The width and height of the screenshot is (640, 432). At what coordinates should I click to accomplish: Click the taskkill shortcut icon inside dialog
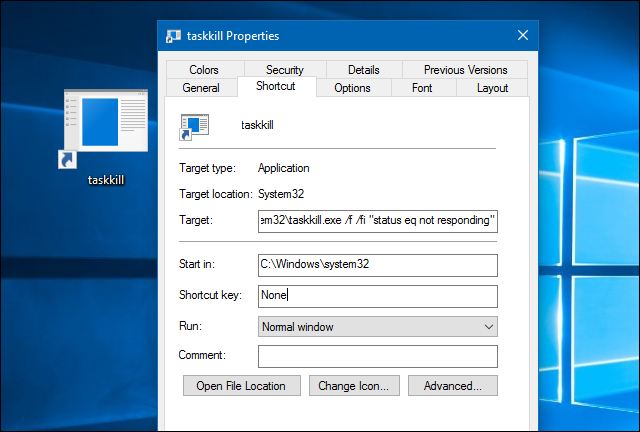point(194,127)
